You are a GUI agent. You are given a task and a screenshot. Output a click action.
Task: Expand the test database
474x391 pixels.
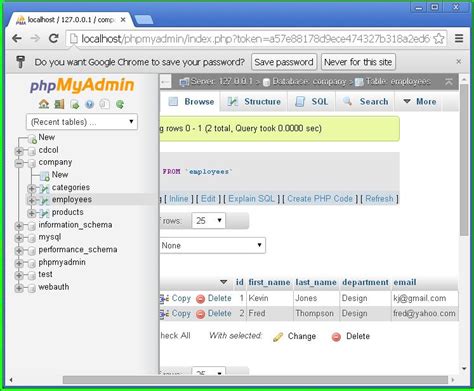coord(19,275)
